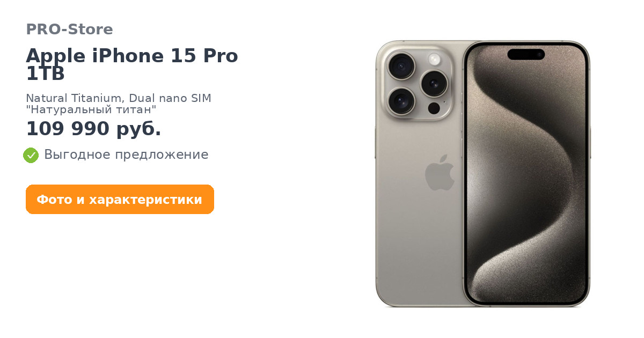This screenshot has height=338, width=644.
Task: Click the right-side camera lens
Action: click(434, 83)
